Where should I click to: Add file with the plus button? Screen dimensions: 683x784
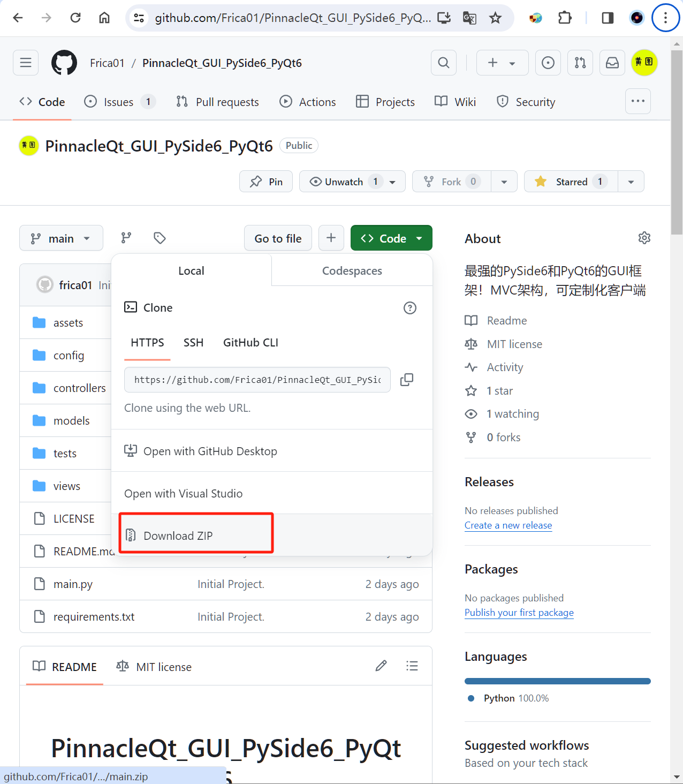[x=331, y=238]
